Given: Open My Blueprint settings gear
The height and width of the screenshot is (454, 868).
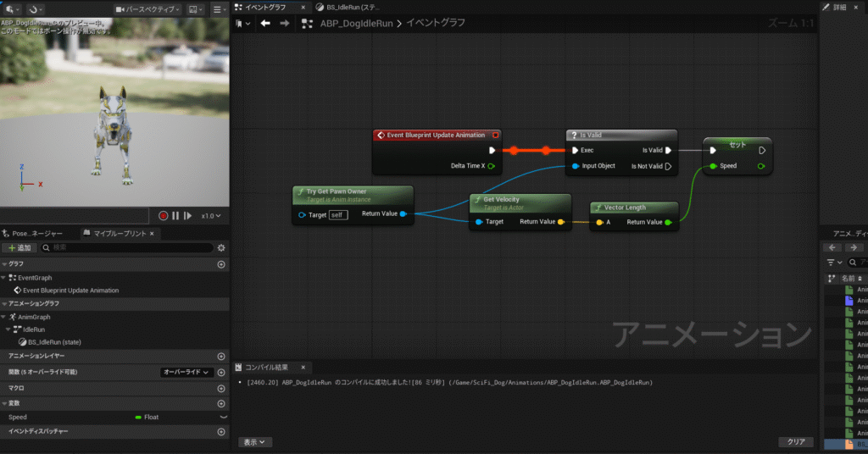Looking at the screenshot, I should point(221,247).
